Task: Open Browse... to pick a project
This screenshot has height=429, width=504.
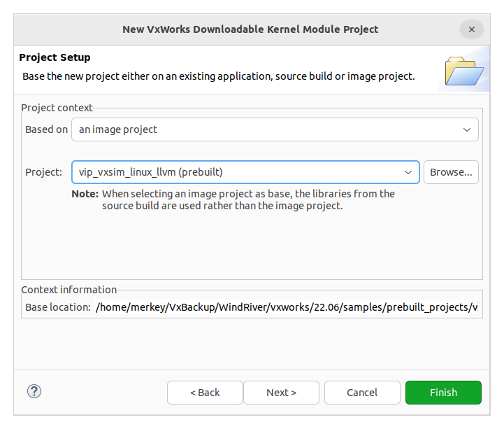Action: click(x=451, y=172)
